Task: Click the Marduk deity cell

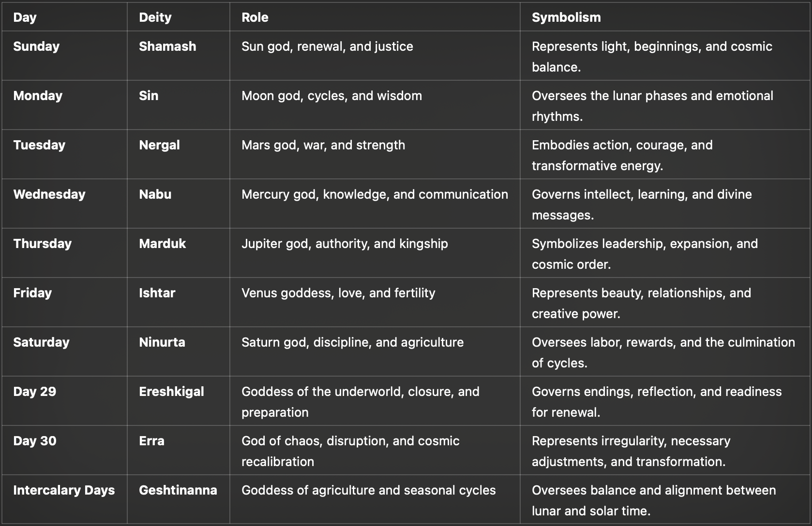Action: coord(162,244)
